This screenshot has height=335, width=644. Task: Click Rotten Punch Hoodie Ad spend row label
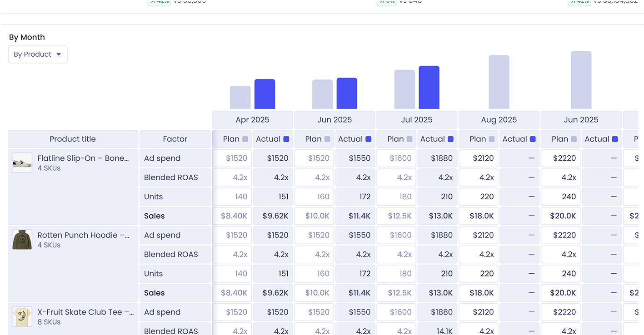pyautogui.click(x=175, y=235)
